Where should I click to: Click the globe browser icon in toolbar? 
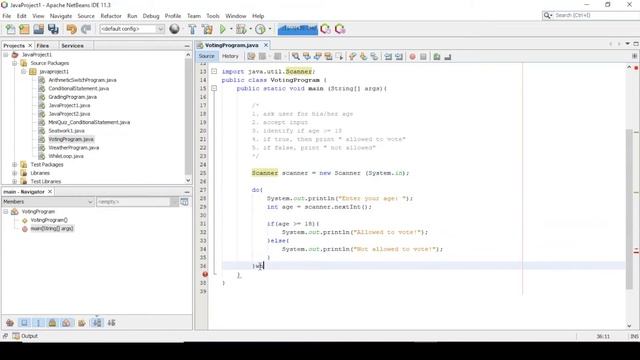(174, 29)
